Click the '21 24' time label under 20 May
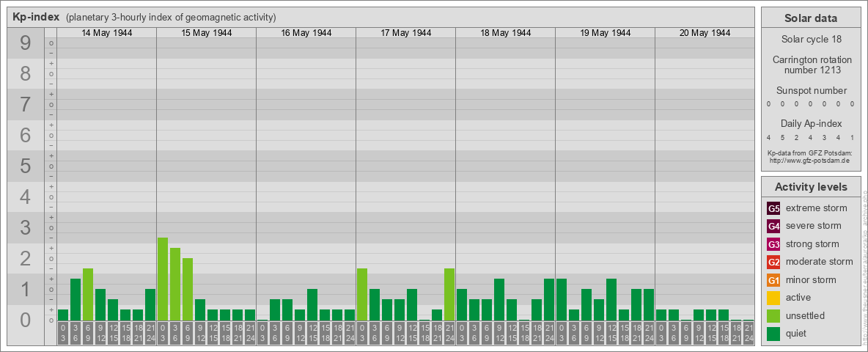The width and height of the screenshot is (868, 352). [748, 333]
